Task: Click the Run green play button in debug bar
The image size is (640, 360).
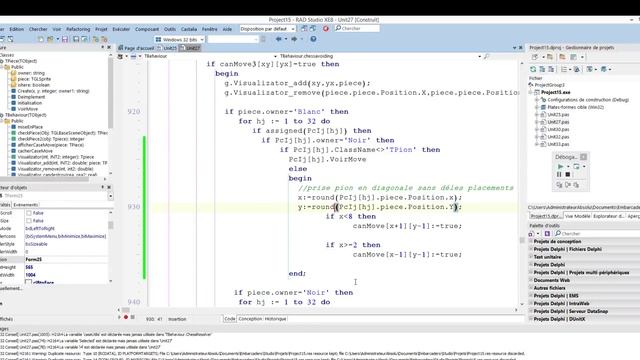Action: (x=560, y=167)
